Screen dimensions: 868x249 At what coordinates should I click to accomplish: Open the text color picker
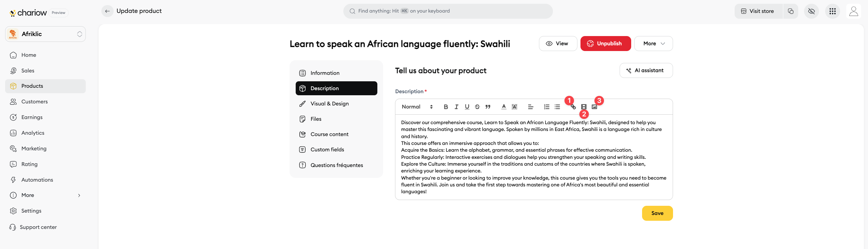pyautogui.click(x=504, y=107)
